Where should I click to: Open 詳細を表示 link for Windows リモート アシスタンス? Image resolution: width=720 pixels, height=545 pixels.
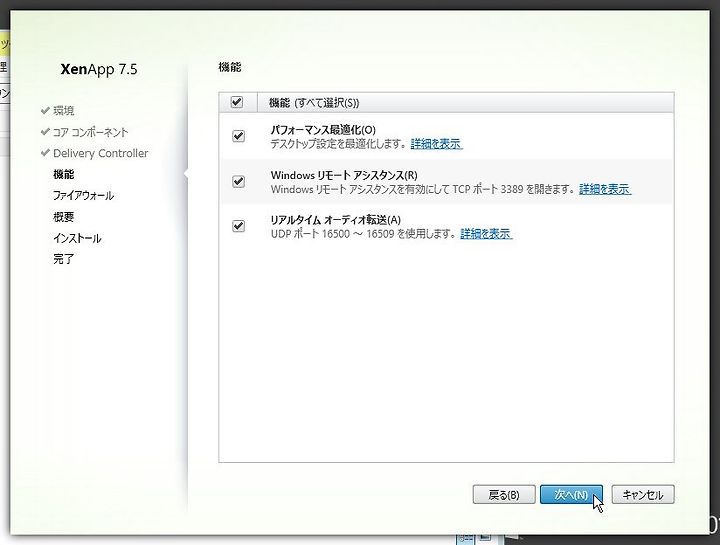click(605, 189)
